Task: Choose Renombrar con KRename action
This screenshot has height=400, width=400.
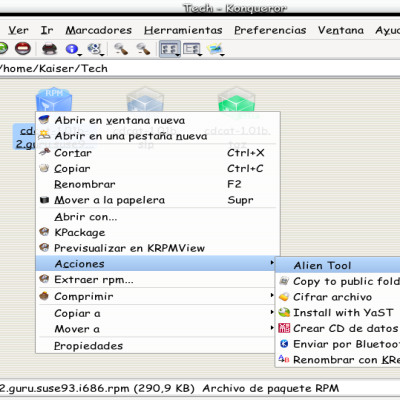Action: (338, 360)
